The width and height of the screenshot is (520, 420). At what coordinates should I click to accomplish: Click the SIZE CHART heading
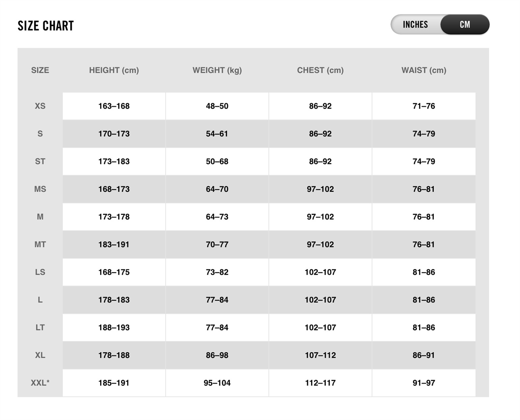coord(46,26)
